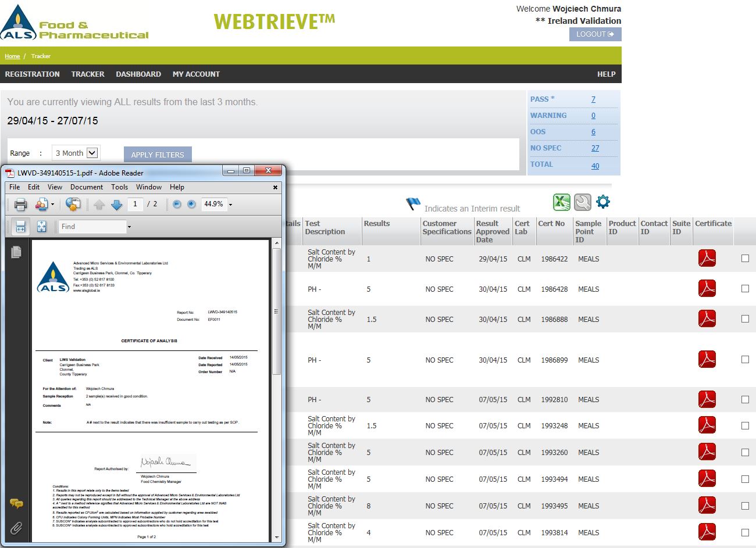The height and width of the screenshot is (548, 756).
Task: Open the Attachments paperclip panel
Action: coord(16,528)
